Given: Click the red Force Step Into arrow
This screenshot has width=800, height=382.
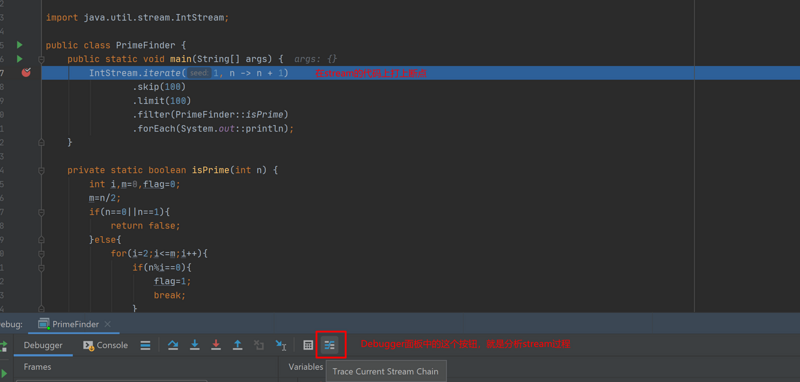Looking at the screenshot, I should 216,345.
